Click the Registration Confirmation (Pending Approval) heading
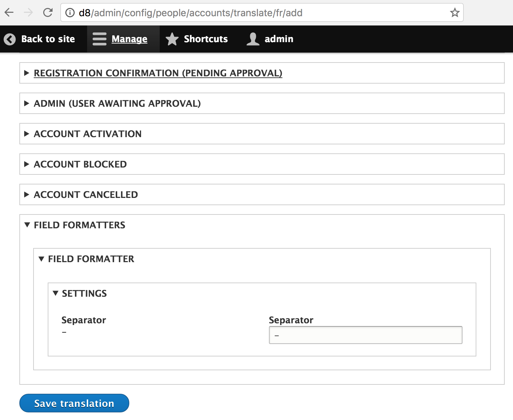The width and height of the screenshot is (513, 420). [158, 73]
